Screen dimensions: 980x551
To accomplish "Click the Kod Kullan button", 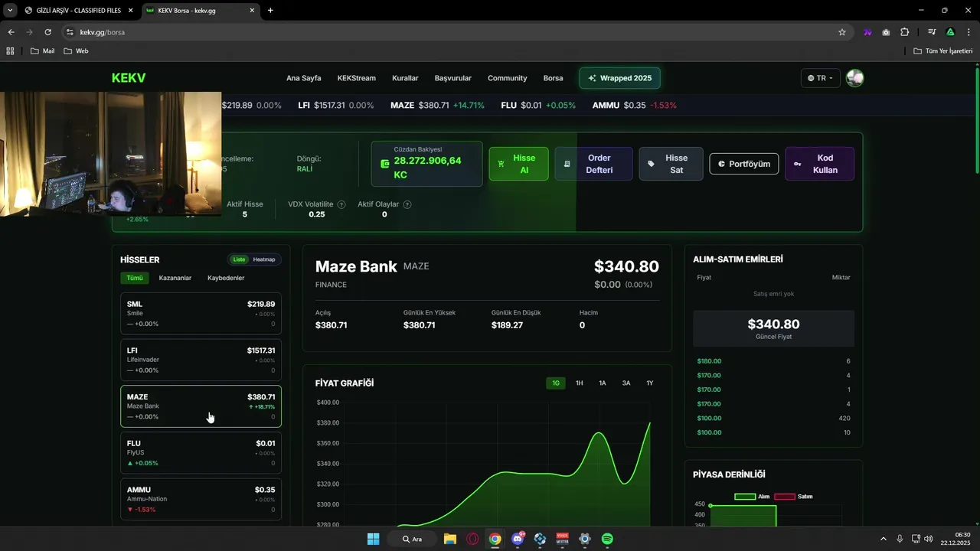I will pyautogui.click(x=819, y=164).
